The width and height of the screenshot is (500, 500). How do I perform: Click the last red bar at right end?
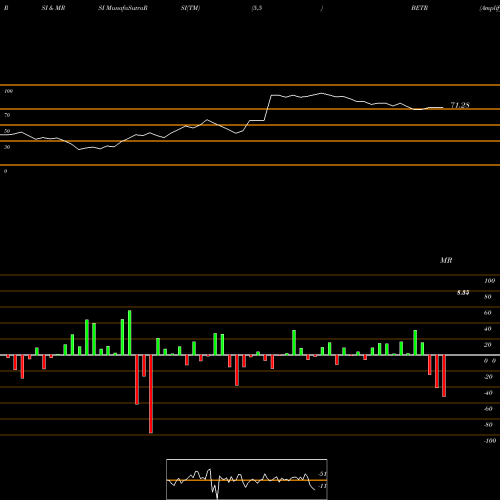point(444,376)
